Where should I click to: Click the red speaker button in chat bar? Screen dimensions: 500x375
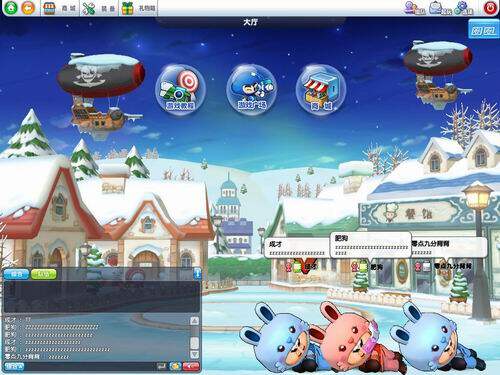pyautogui.click(x=191, y=366)
